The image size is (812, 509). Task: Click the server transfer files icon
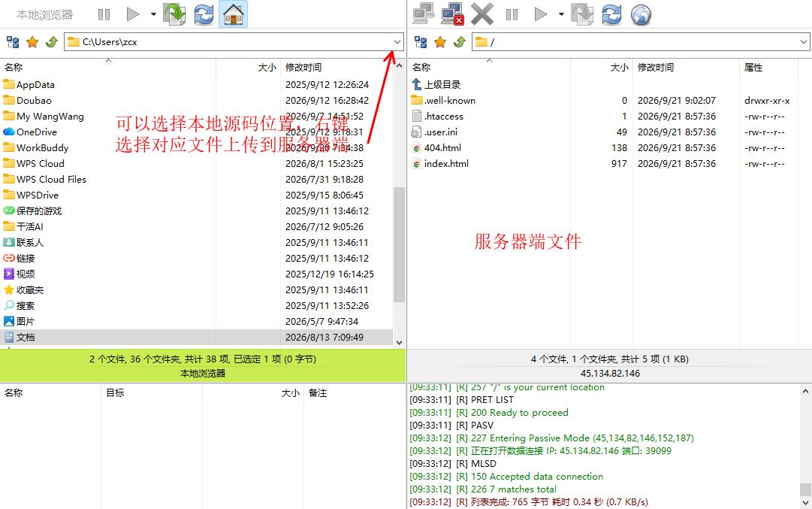(582, 14)
